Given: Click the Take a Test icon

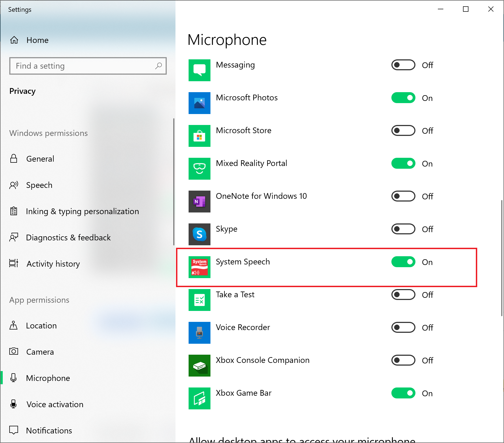Looking at the screenshot, I should tap(200, 300).
